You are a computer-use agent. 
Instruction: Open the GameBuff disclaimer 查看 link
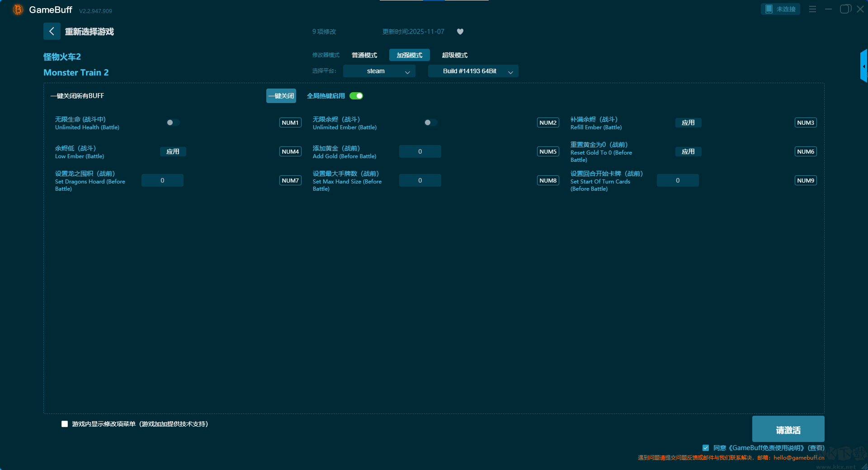(x=816, y=448)
